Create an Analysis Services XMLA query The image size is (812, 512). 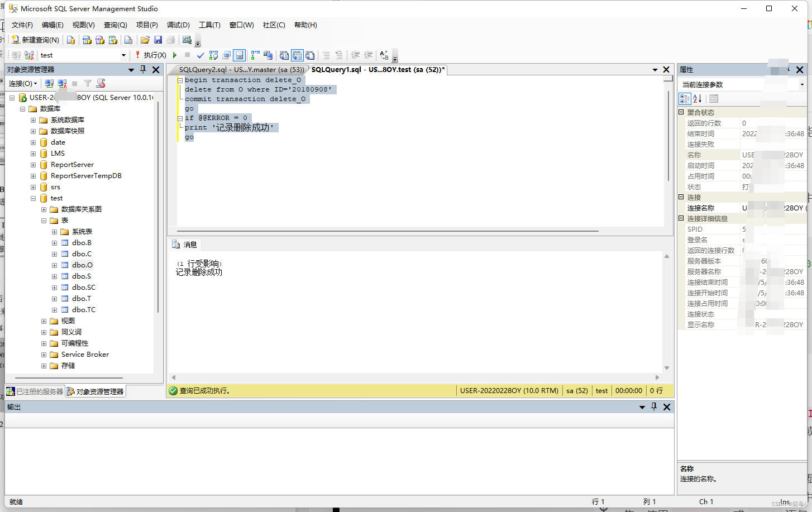click(113, 40)
